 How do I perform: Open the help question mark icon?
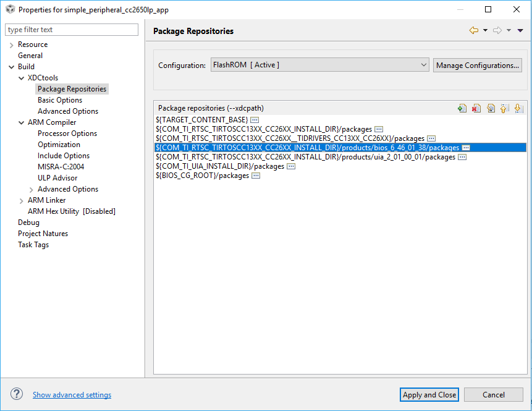click(x=17, y=394)
